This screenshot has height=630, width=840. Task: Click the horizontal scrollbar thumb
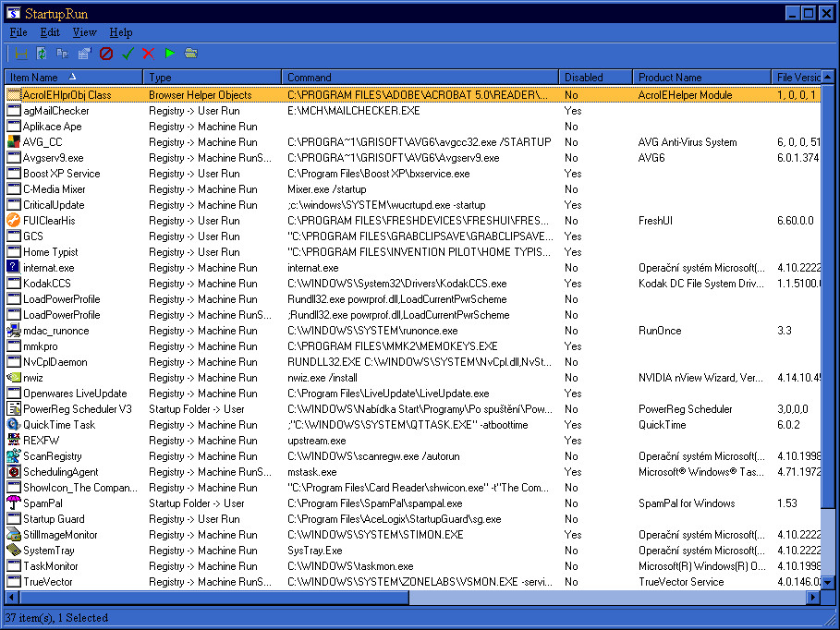coord(213,596)
